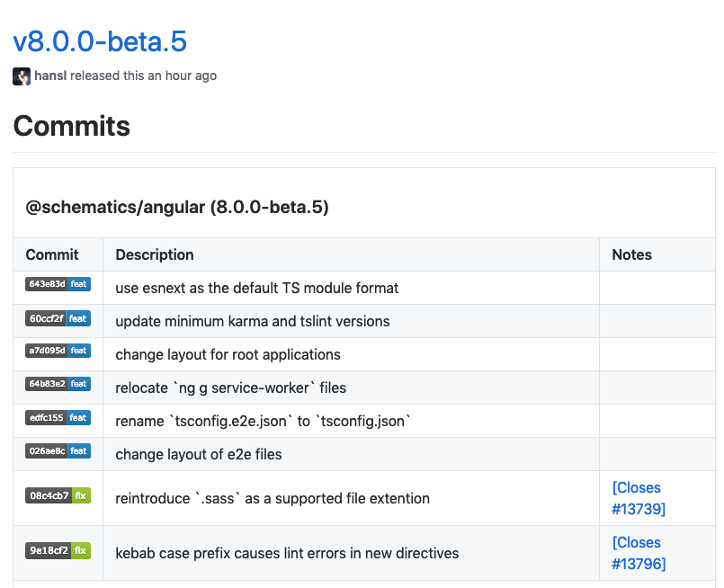724x588 pixels.
Task: Click commit badge 64b83e2 feat
Action: click(58, 384)
